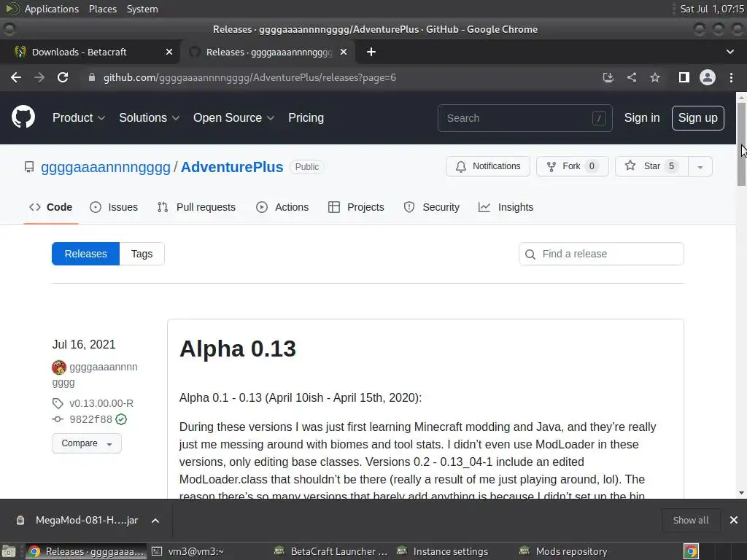Open the System menu in top panel
Screen dimensions: 747x560
142,9
